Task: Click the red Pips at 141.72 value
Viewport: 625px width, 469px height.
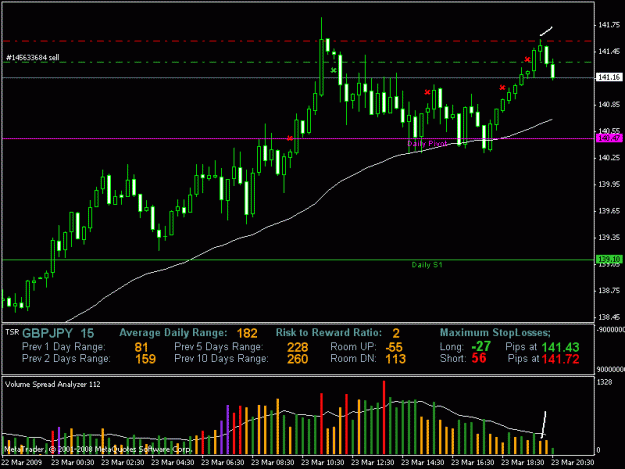Action: 560,359
